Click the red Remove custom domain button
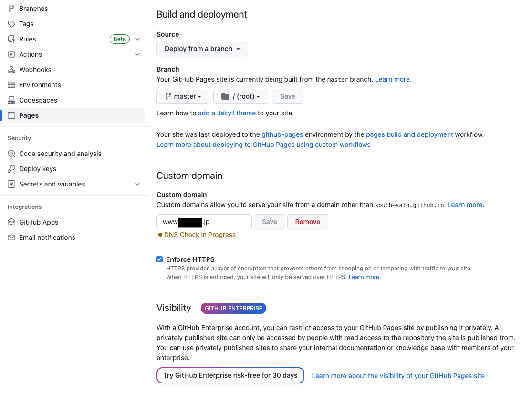The height and width of the screenshot is (393, 532). [308, 222]
